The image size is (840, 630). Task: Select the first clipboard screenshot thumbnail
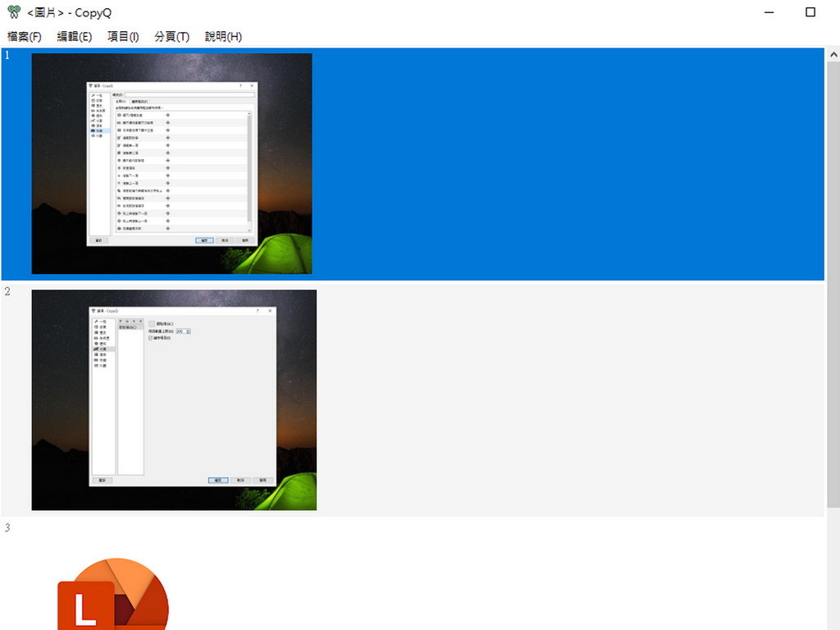(172, 163)
